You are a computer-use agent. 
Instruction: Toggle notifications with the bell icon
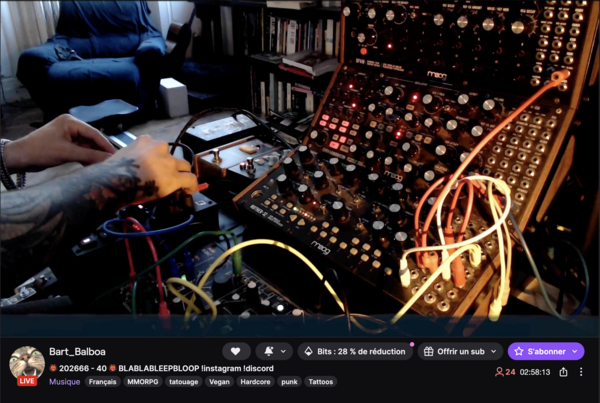click(269, 351)
